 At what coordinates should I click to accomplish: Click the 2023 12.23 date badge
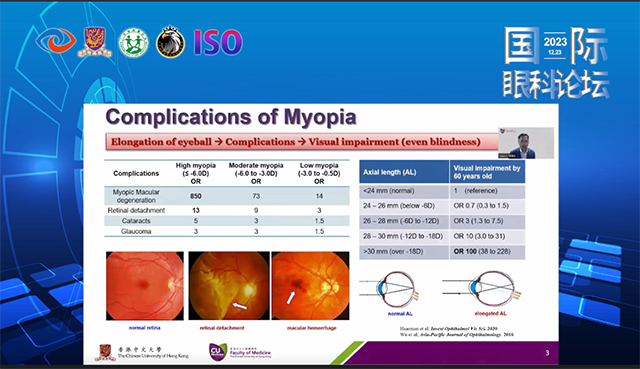pyautogui.click(x=555, y=46)
